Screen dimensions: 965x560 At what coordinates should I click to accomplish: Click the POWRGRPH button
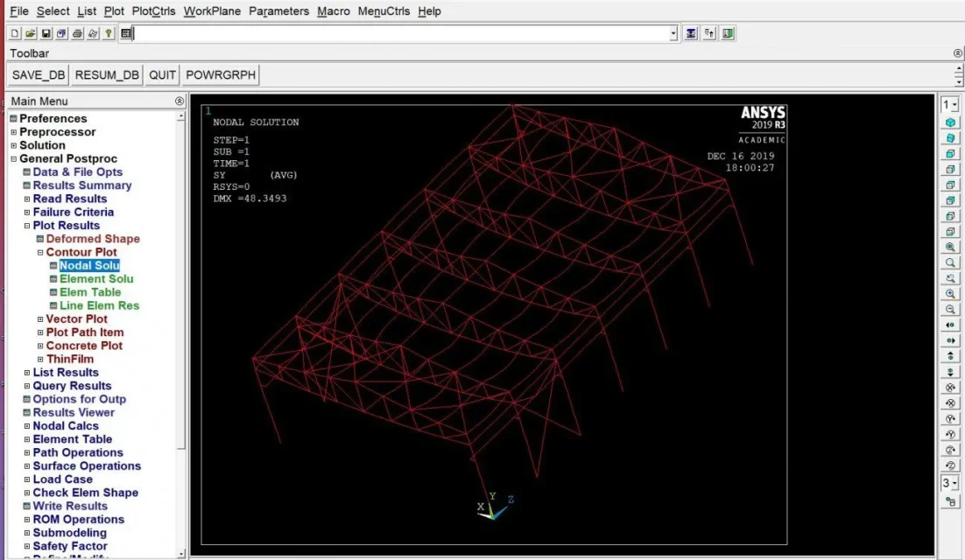pos(221,75)
